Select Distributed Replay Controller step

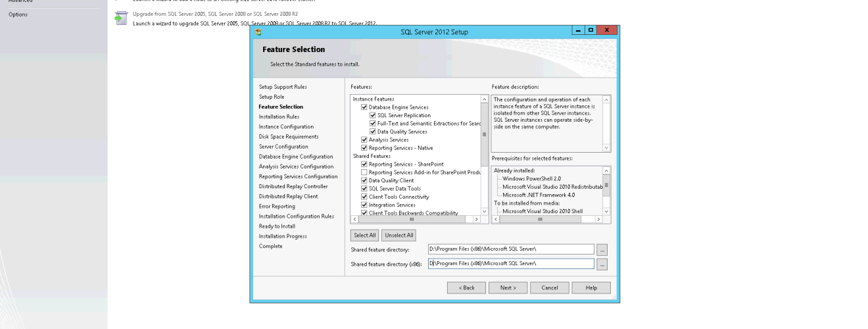pos(293,186)
